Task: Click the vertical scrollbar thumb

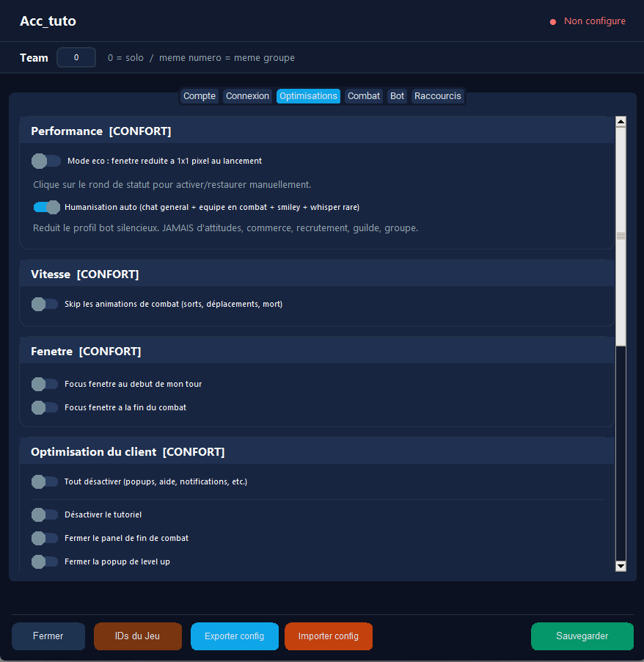Action: pos(621,235)
